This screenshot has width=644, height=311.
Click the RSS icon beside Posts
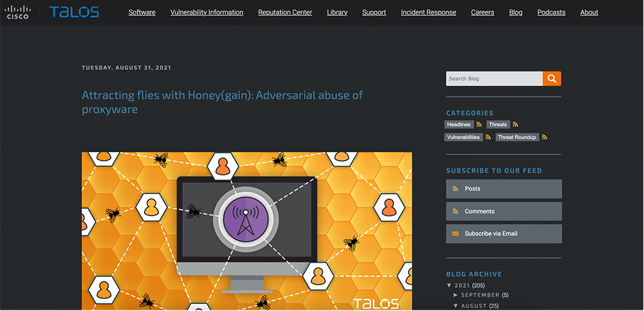(455, 189)
